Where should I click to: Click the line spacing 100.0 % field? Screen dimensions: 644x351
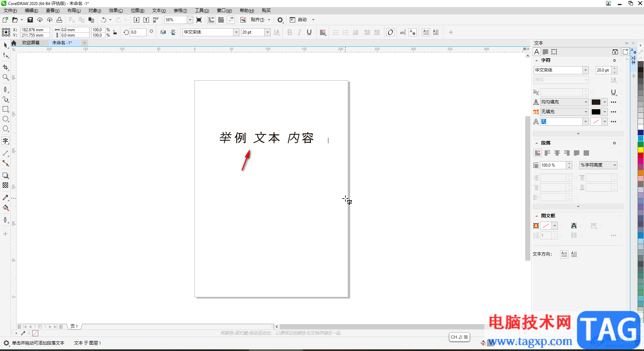click(553, 165)
